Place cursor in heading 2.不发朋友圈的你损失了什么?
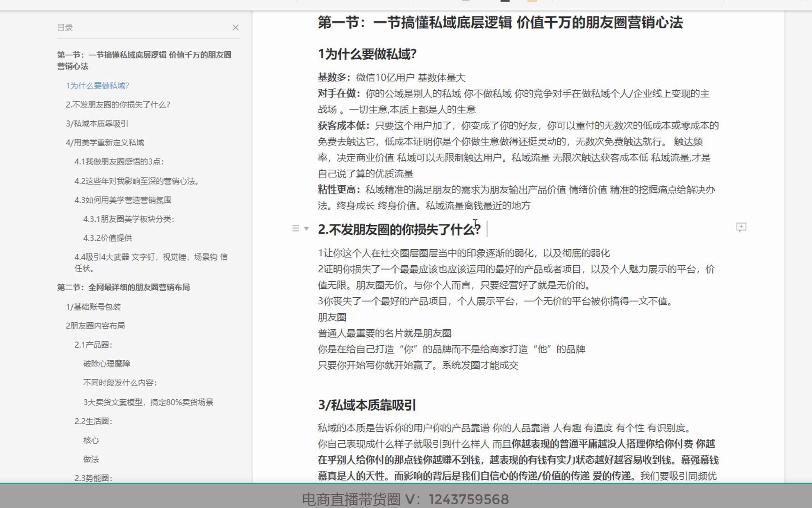Image resolution: width=812 pixels, height=508 pixels. 399,229
